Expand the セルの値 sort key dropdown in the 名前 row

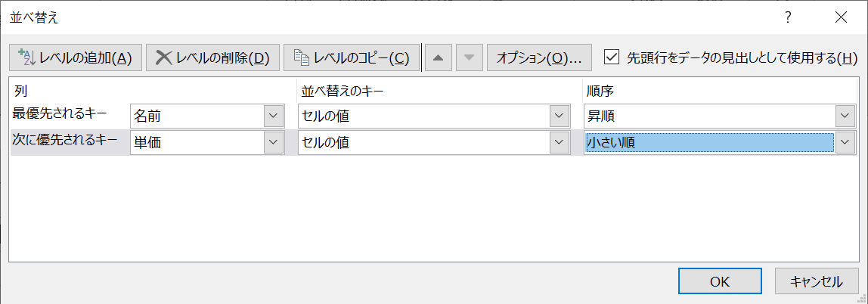tap(559, 116)
